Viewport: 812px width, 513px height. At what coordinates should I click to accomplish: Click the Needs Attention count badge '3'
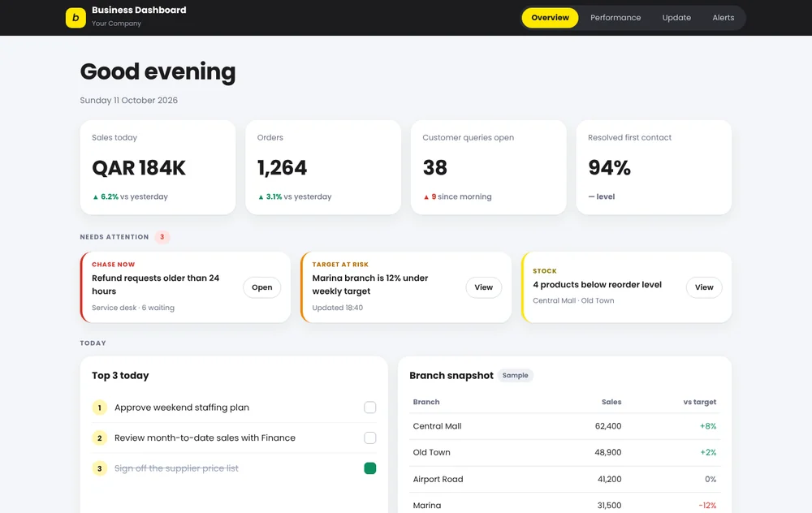162,237
